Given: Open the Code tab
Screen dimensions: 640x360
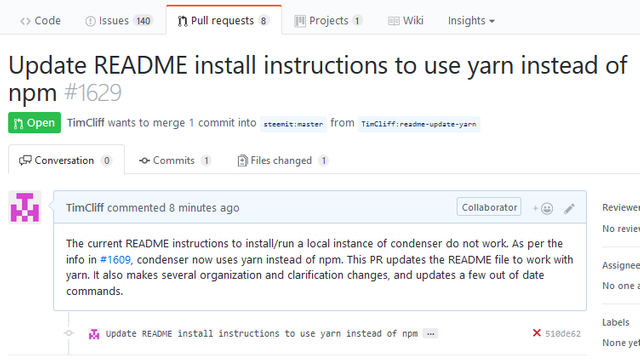Looking at the screenshot, I should pyautogui.click(x=40, y=20).
